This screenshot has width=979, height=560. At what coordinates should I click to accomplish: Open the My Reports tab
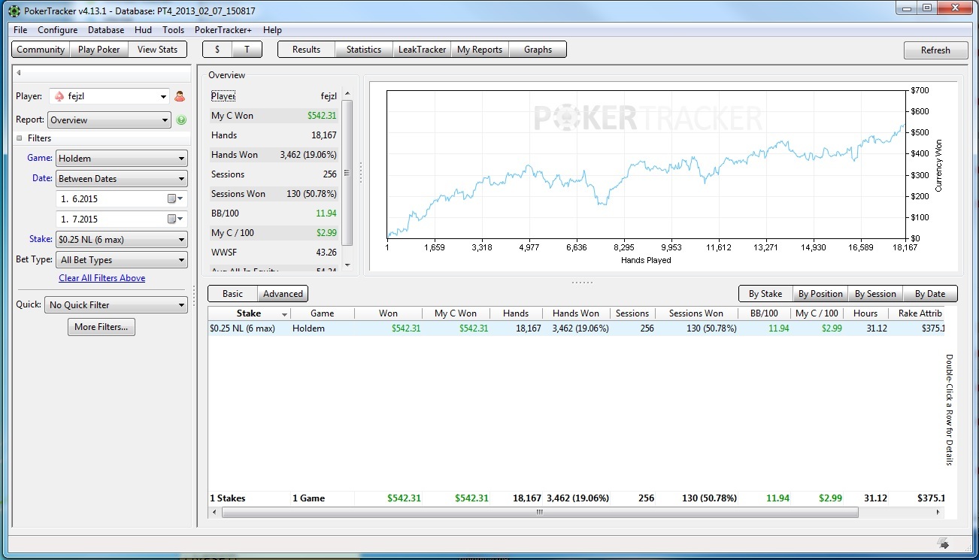pyautogui.click(x=480, y=50)
